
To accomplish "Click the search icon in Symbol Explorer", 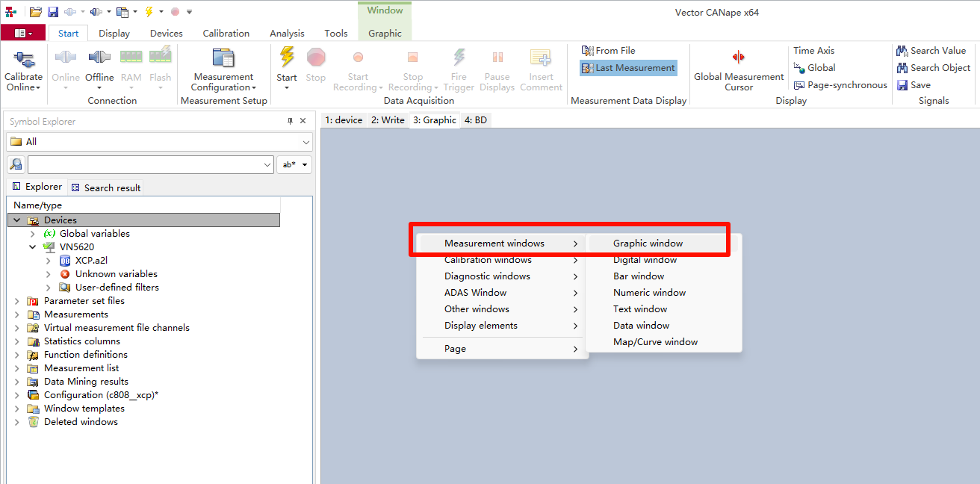I will (x=16, y=164).
